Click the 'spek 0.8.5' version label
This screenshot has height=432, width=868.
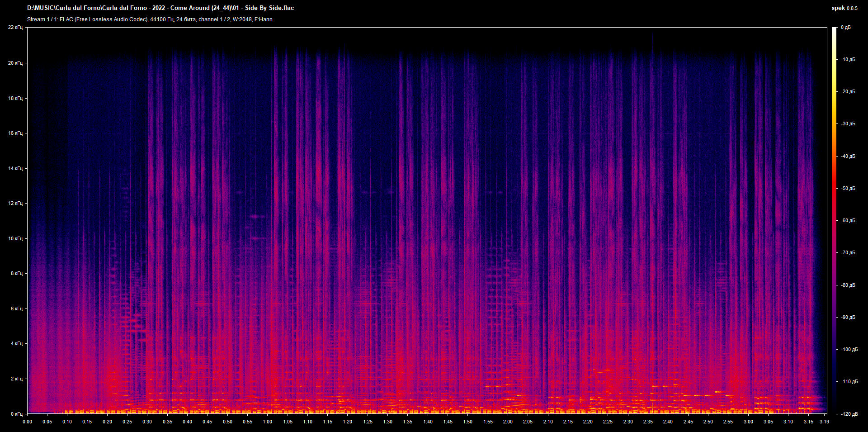click(x=844, y=8)
